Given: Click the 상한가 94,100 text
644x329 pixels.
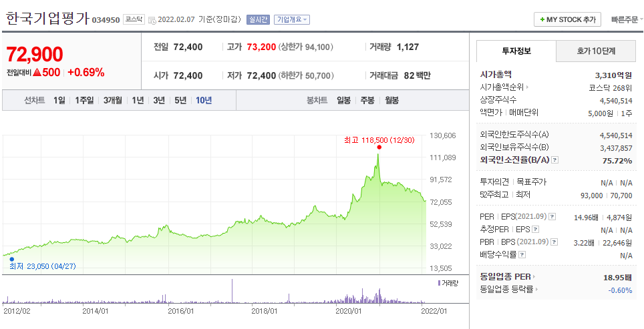Looking at the screenshot, I should pos(305,47).
